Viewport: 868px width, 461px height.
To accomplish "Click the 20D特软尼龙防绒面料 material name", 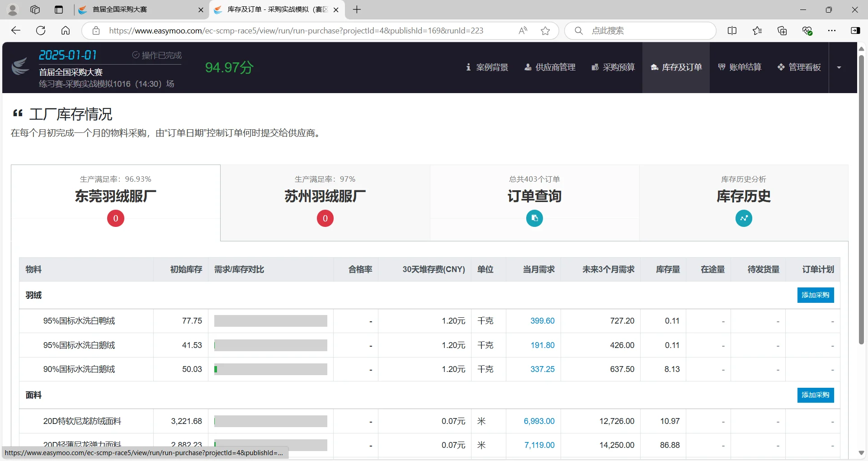I will (x=82, y=421).
